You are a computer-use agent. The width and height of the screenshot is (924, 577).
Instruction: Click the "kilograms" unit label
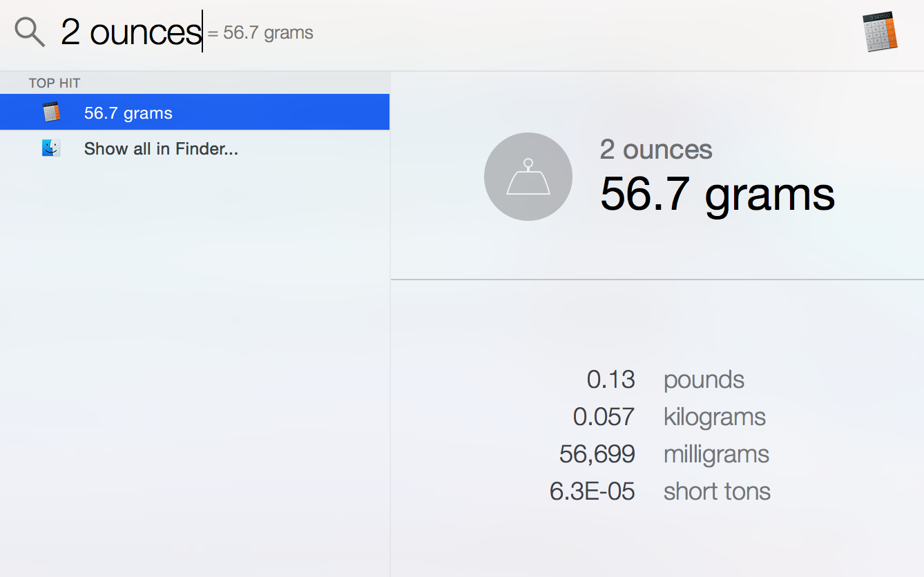(714, 417)
